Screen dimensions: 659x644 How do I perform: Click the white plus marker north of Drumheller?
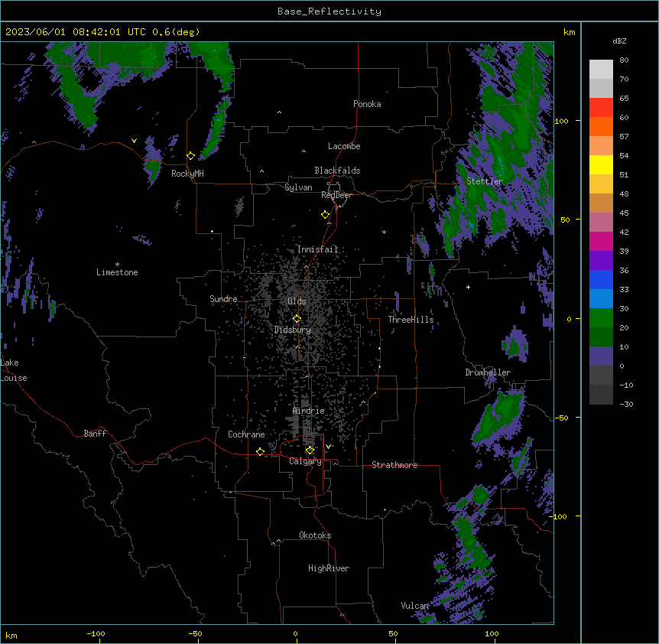tap(468, 287)
